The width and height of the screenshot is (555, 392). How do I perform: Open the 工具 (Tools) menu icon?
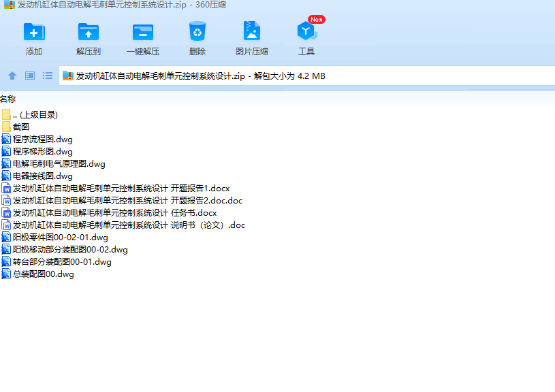tap(306, 31)
